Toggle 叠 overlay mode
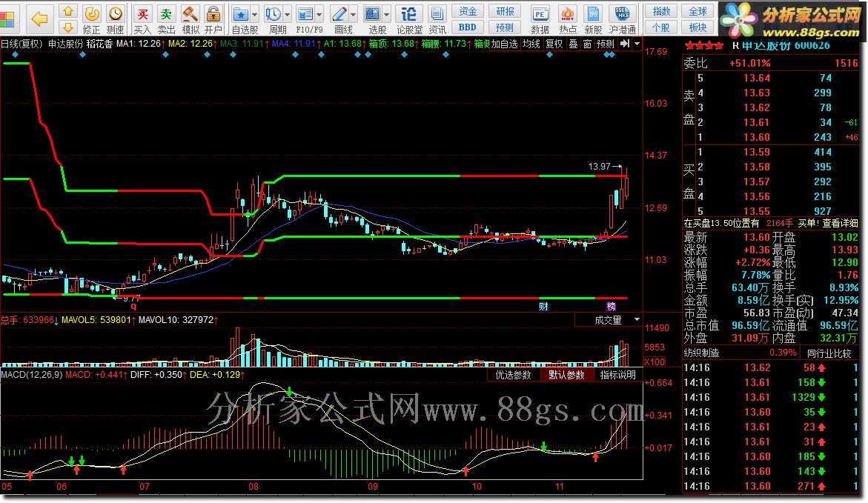The image size is (868, 503). [573, 44]
